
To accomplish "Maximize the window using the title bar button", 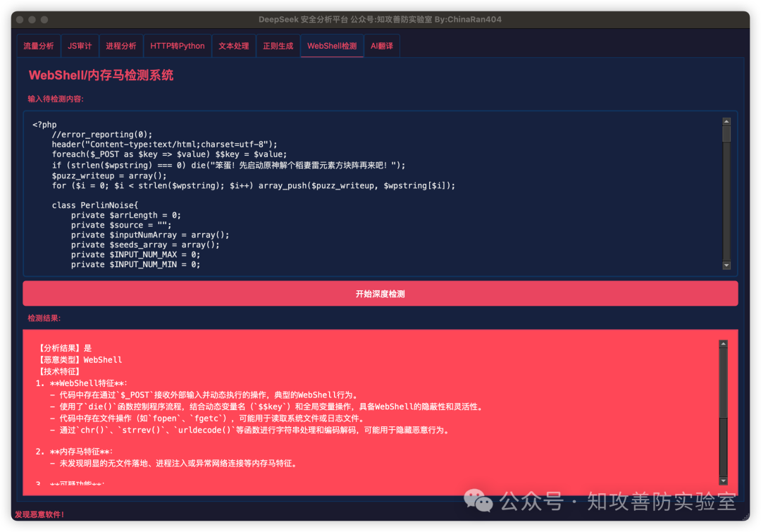I will 44,20.
